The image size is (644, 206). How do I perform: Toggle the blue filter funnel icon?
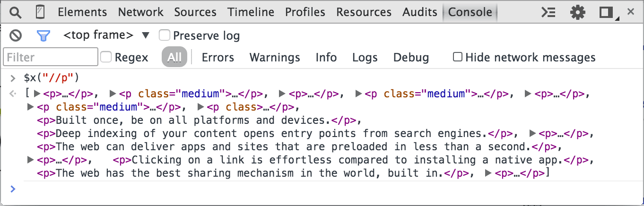click(43, 35)
